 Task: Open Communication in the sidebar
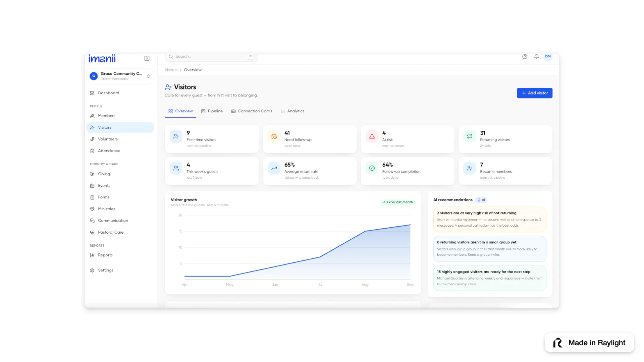pos(120,221)
